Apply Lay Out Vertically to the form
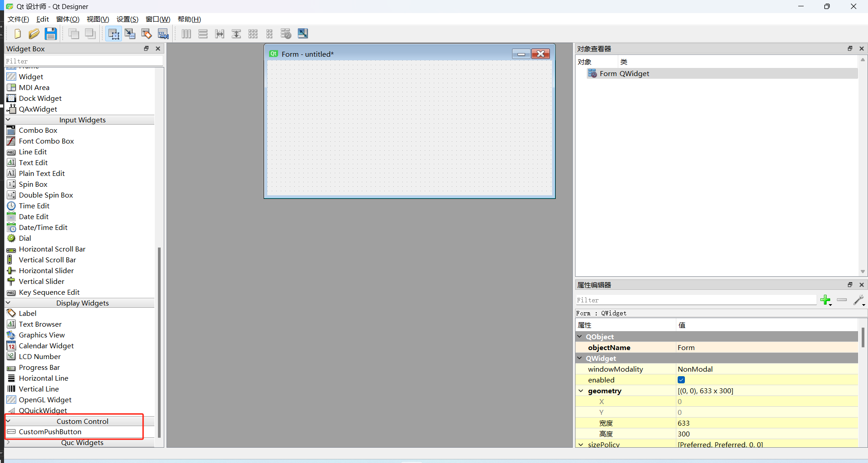Image resolution: width=868 pixels, height=463 pixels. point(203,34)
